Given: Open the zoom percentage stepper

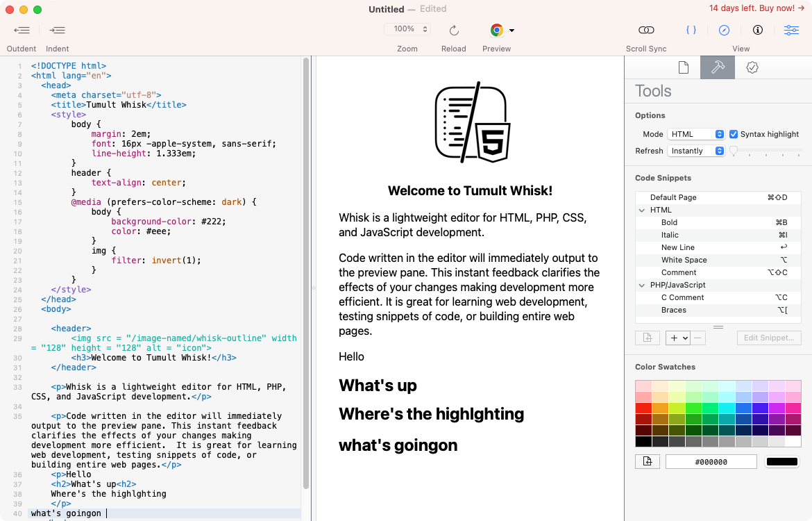Looking at the screenshot, I should 425,29.
